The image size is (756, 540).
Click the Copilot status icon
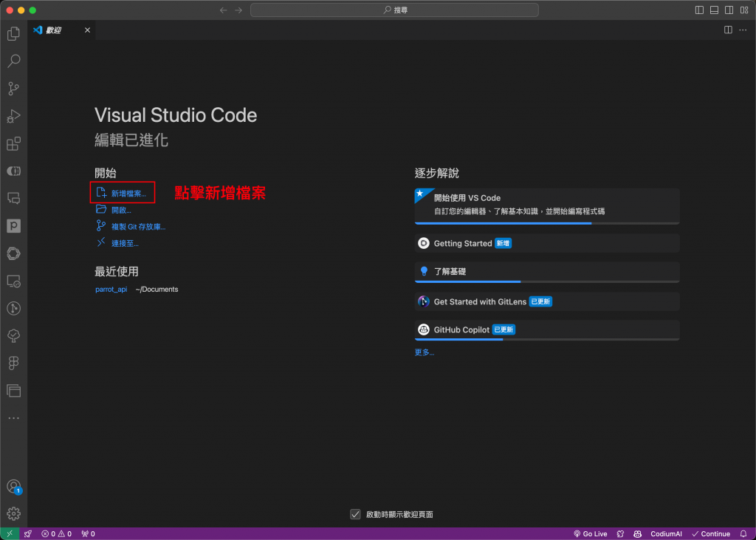point(637,534)
